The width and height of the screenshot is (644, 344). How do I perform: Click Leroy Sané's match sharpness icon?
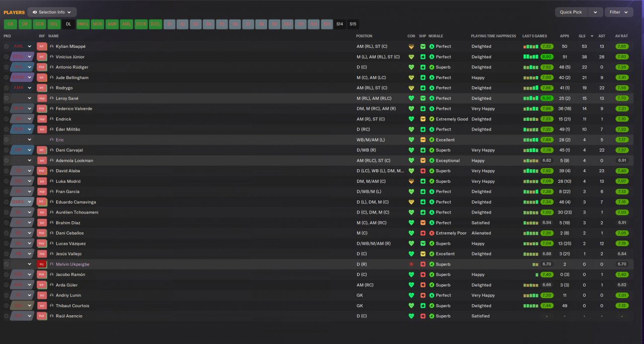(423, 98)
